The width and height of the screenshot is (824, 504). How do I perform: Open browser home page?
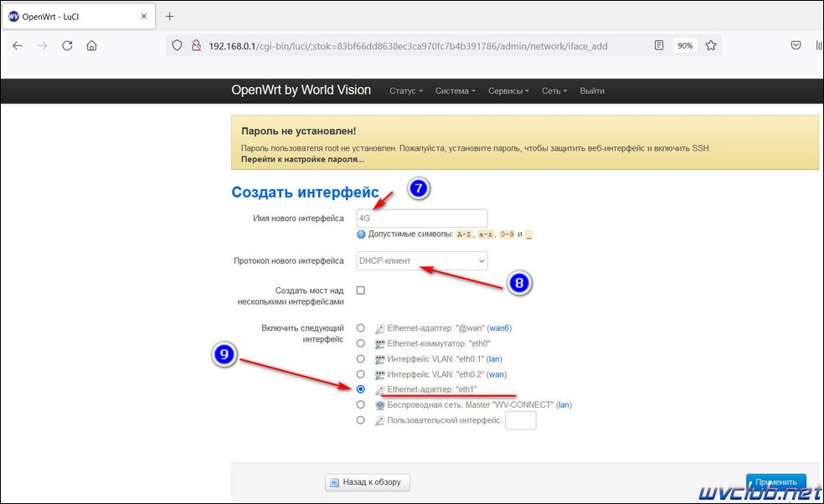92,46
